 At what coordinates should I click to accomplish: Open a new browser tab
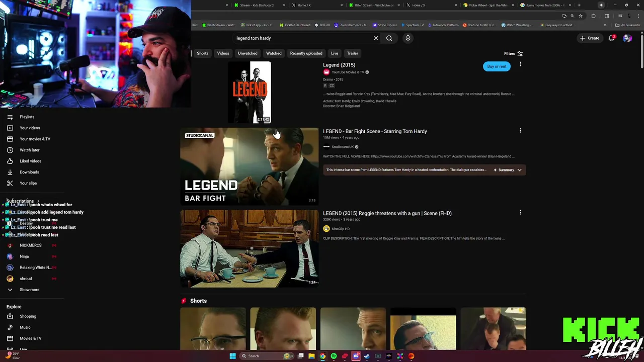(579, 5)
